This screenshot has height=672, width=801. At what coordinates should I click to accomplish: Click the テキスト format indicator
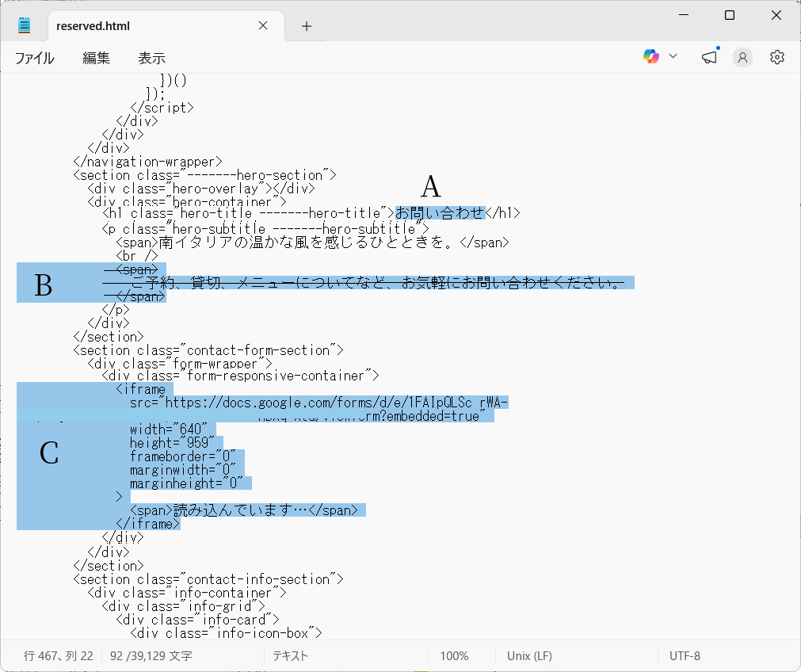pos(290,656)
